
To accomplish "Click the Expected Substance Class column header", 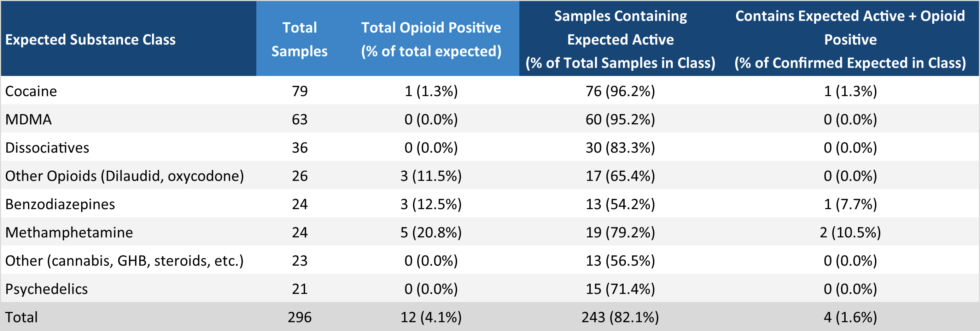I will (91, 40).
